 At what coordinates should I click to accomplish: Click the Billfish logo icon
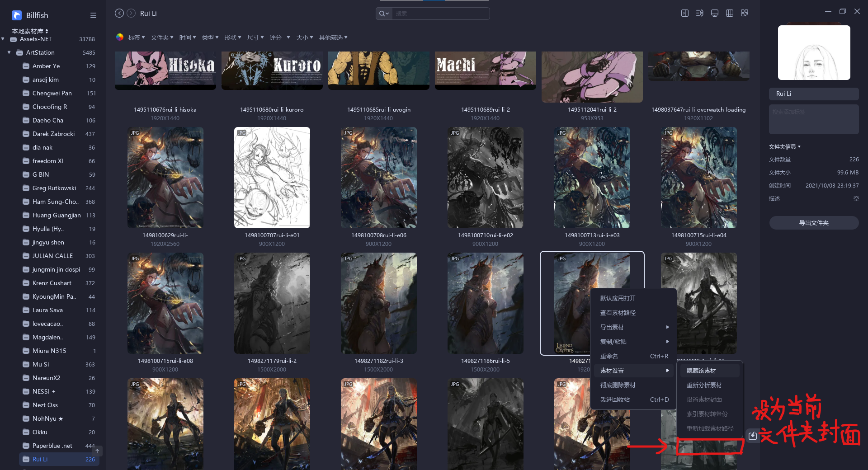pos(17,15)
